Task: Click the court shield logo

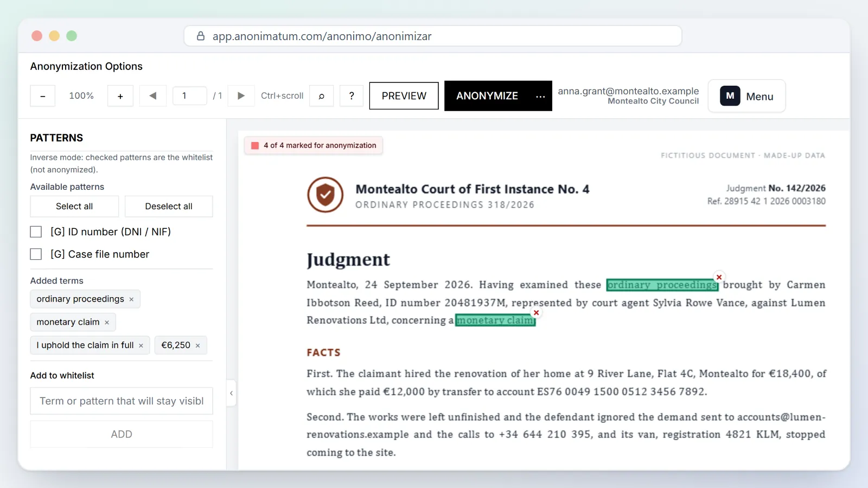Action: (325, 195)
